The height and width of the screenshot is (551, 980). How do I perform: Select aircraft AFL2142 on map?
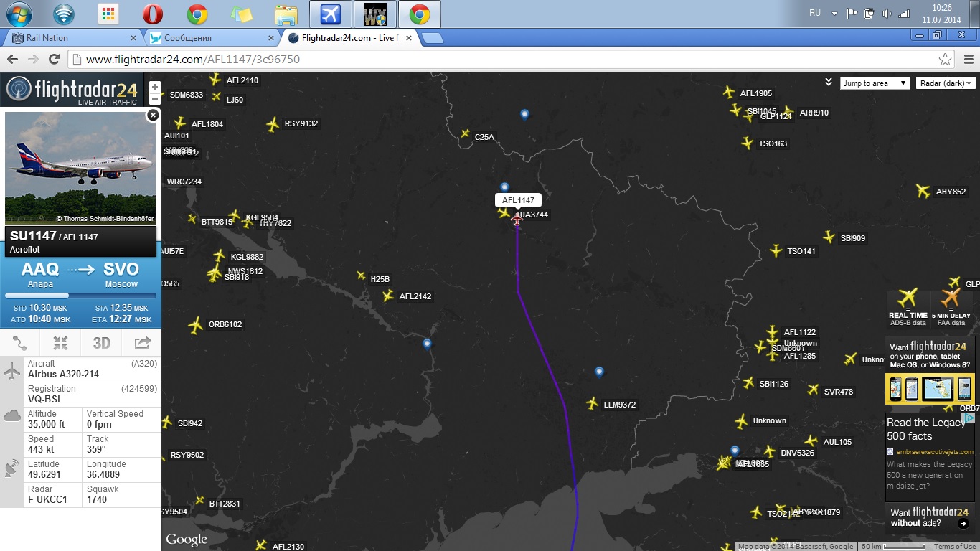click(x=388, y=296)
